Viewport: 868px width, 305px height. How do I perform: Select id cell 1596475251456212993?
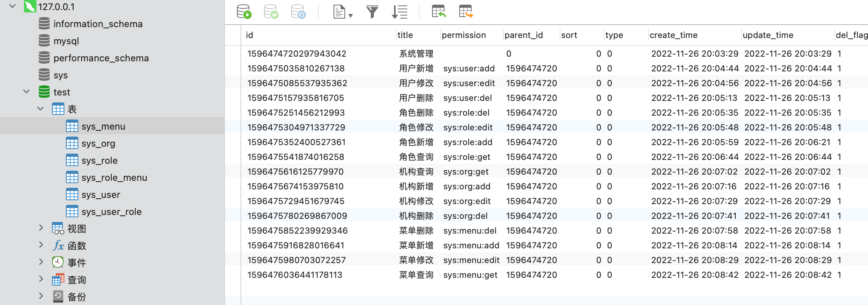pos(296,113)
